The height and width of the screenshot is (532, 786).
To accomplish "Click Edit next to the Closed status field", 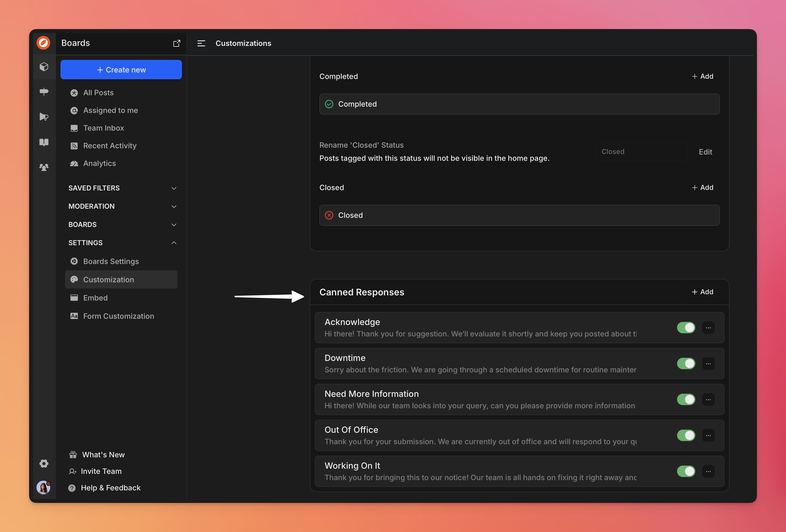I will point(705,152).
